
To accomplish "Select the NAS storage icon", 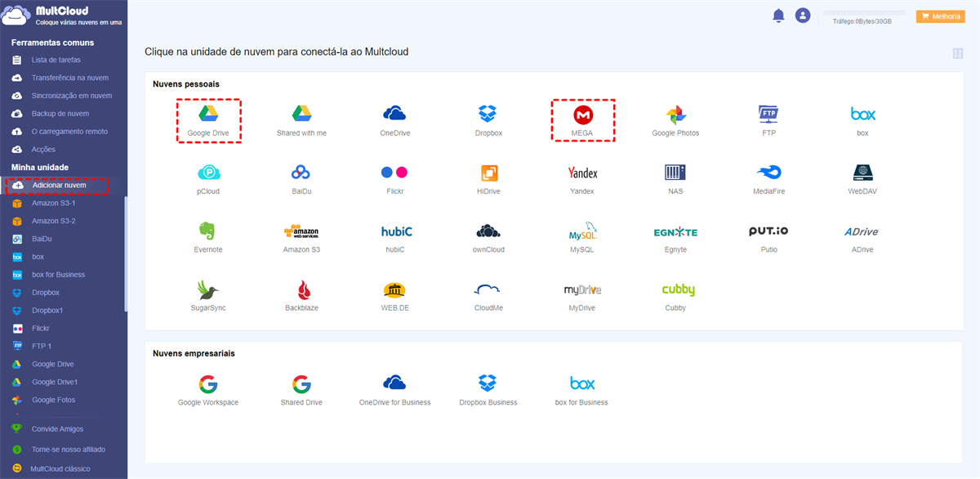I will click(x=675, y=172).
